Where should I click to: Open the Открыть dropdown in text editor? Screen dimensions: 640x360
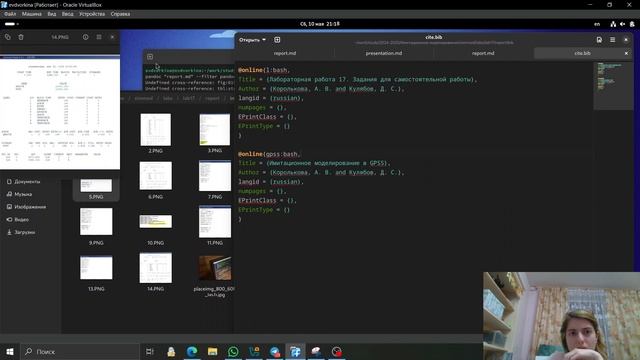[252, 40]
